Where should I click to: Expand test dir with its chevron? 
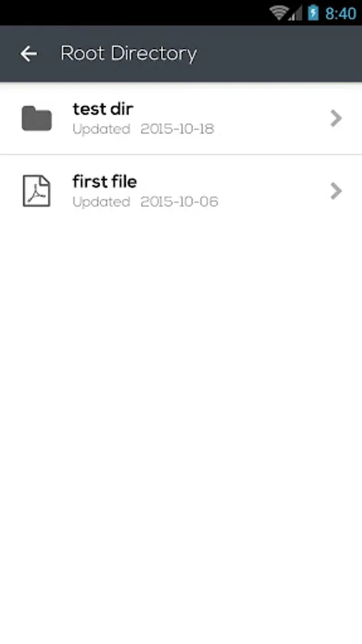336,118
